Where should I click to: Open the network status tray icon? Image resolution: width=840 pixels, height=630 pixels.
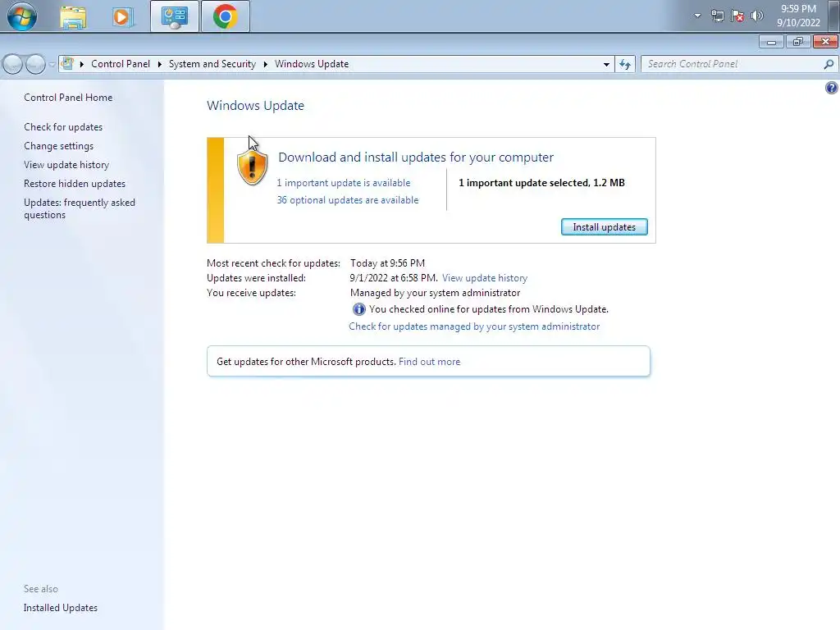point(717,16)
